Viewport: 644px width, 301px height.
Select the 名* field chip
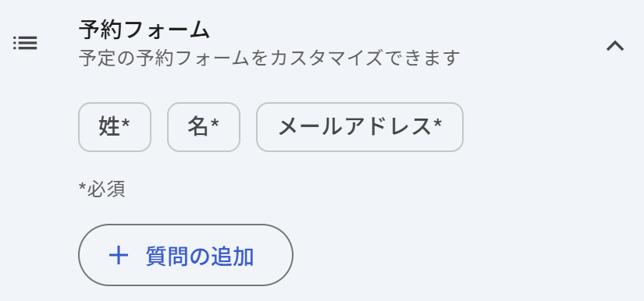[204, 127]
